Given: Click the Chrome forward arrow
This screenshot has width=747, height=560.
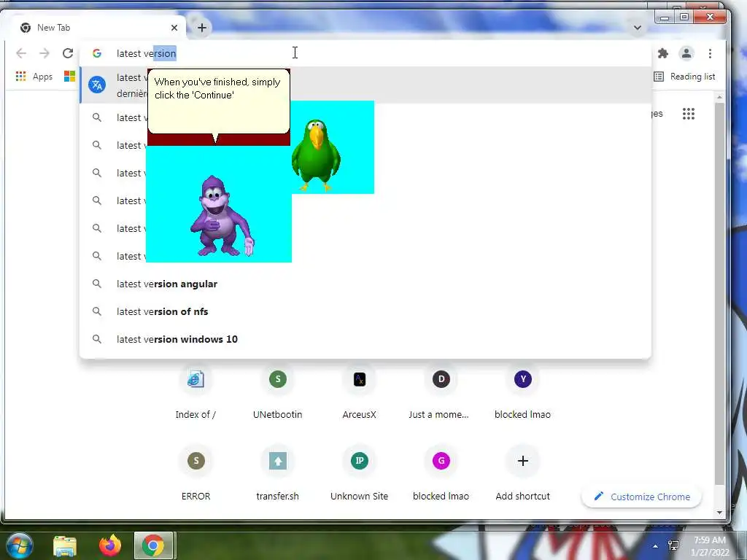Looking at the screenshot, I should [x=44, y=53].
